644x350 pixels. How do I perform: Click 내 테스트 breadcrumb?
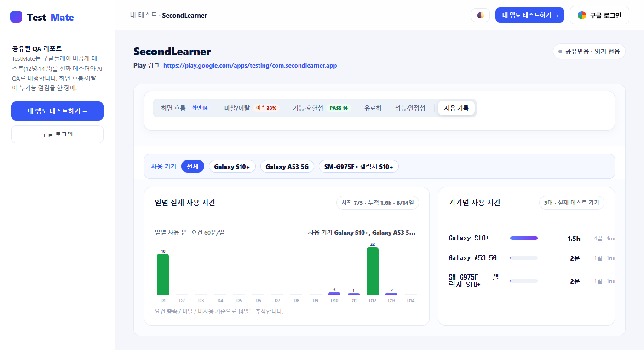(143, 15)
